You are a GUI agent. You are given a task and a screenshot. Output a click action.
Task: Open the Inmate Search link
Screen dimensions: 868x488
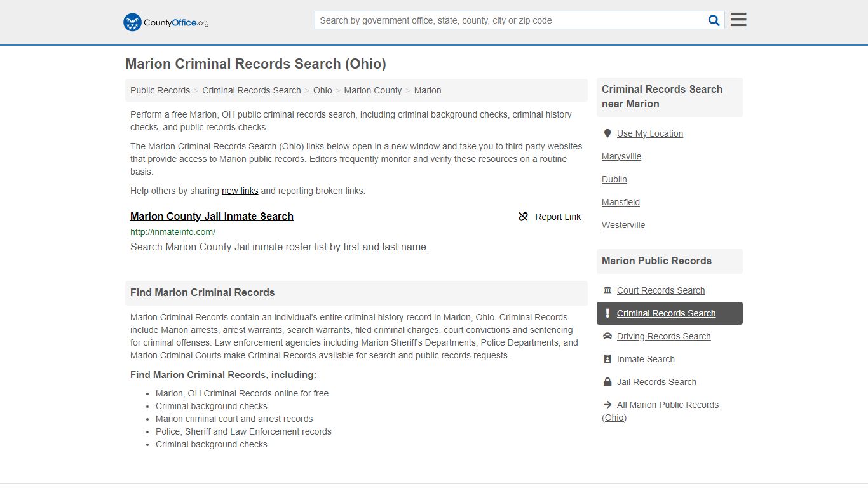click(x=646, y=359)
